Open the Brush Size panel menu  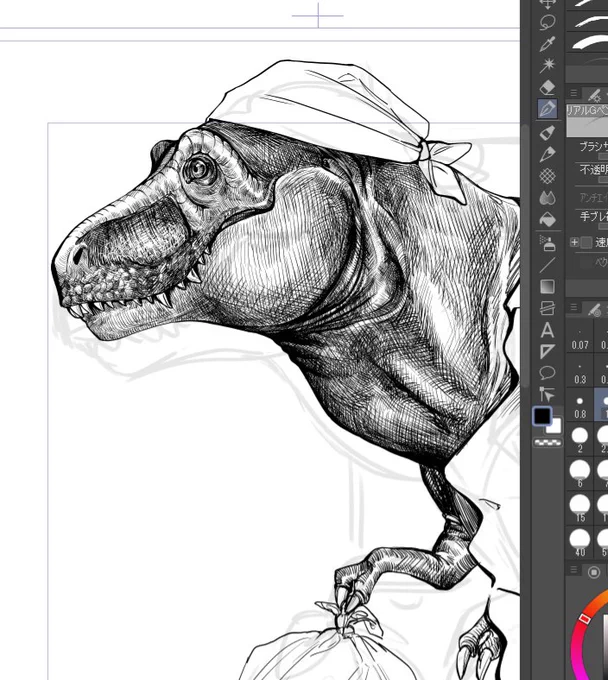(x=574, y=308)
